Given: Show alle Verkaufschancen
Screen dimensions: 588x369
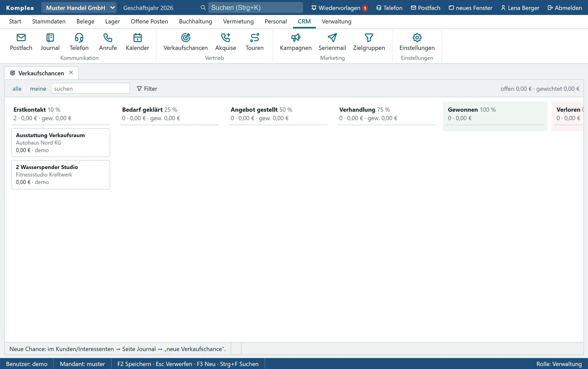Looking at the screenshot, I should pos(17,89).
